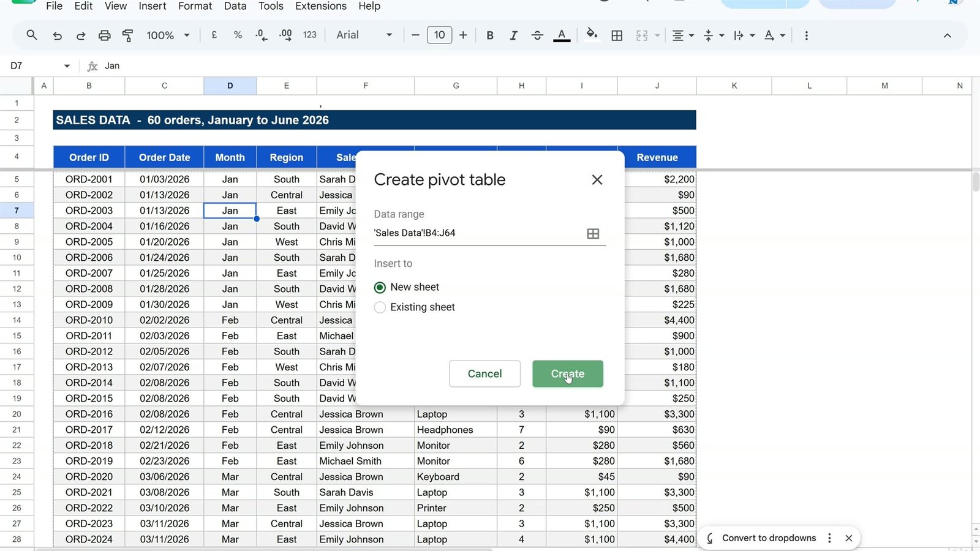The image size is (980, 551).
Task: Open the fill color bucket
Action: [592, 34]
